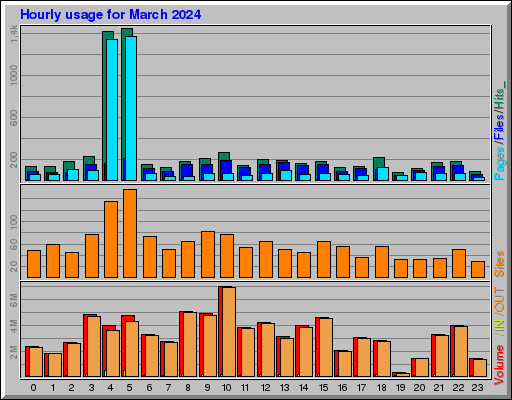Viewport: 512px width, 400px height.
Task: Click the red "Volume" legend label
Action: click(x=499, y=365)
